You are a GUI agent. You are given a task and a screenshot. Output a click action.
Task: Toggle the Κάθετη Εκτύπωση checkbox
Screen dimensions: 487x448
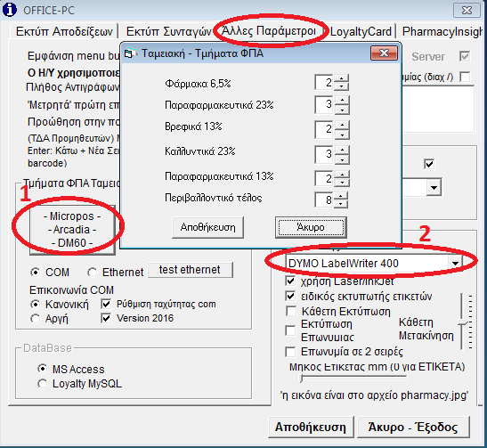tap(291, 311)
